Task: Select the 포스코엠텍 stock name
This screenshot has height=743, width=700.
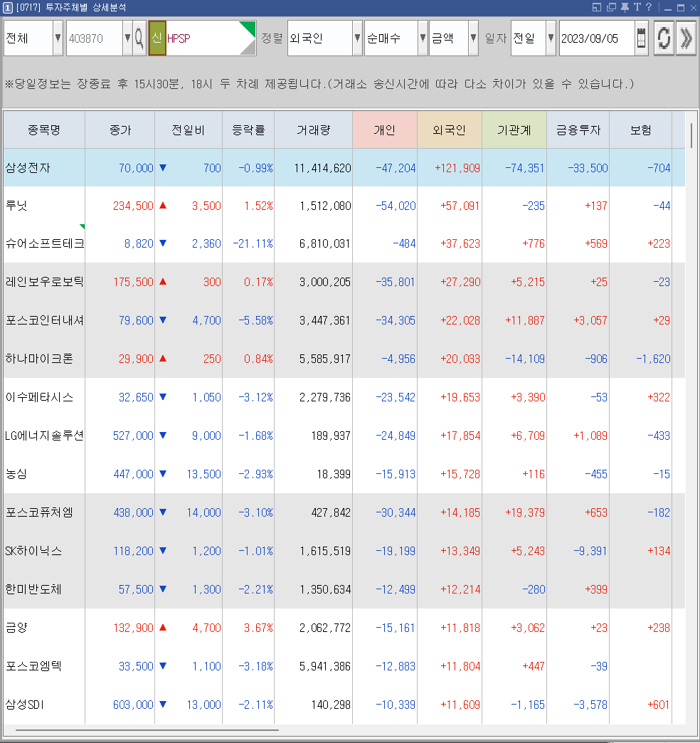Action: pyautogui.click(x=33, y=665)
